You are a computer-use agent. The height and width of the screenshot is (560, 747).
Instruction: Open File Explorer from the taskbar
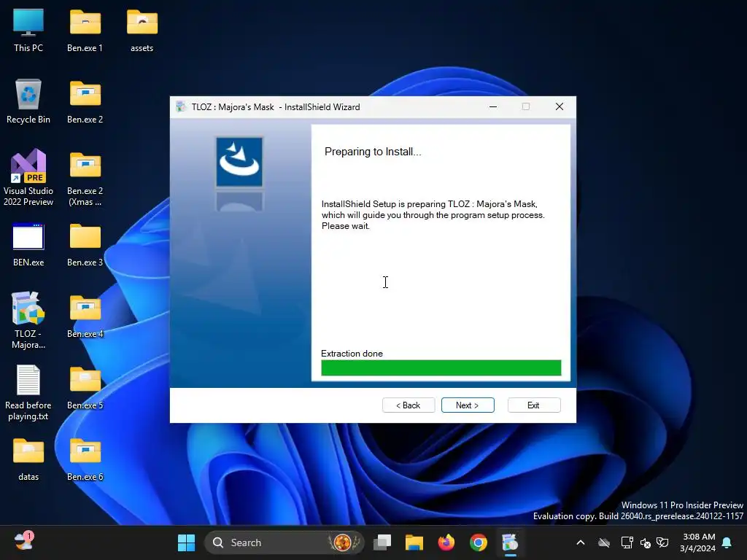[414, 542]
